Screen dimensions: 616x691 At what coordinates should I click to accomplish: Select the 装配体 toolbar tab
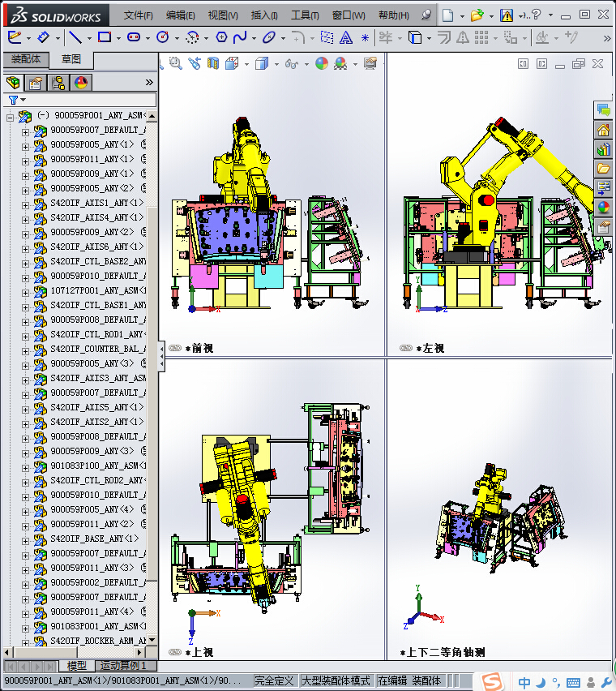26,59
